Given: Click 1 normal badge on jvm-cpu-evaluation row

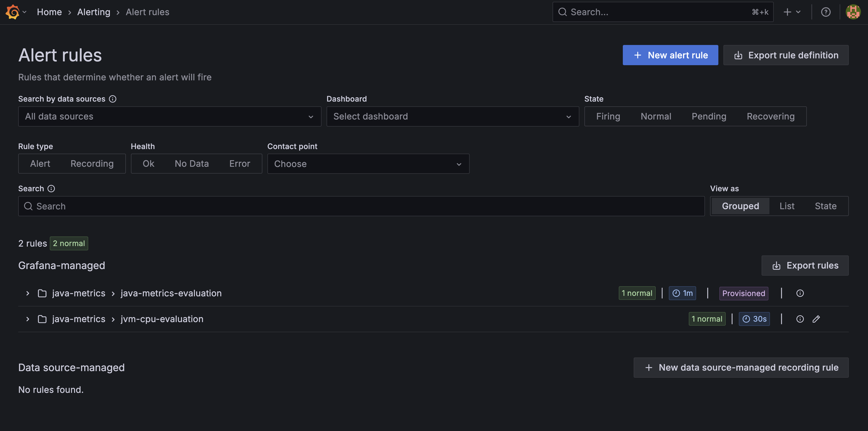Looking at the screenshot, I should point(707,319).
